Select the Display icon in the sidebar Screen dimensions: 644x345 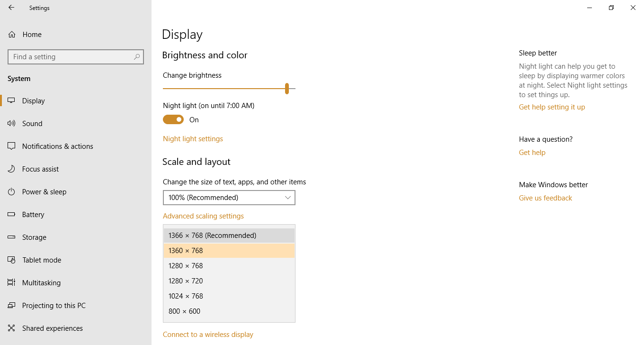tap(11, 100)
